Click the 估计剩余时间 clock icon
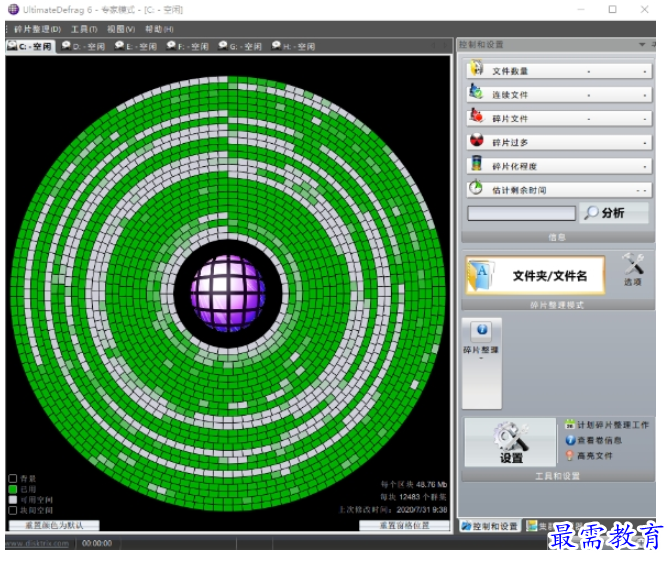The image size is (672, 568). tap(476, 187)
